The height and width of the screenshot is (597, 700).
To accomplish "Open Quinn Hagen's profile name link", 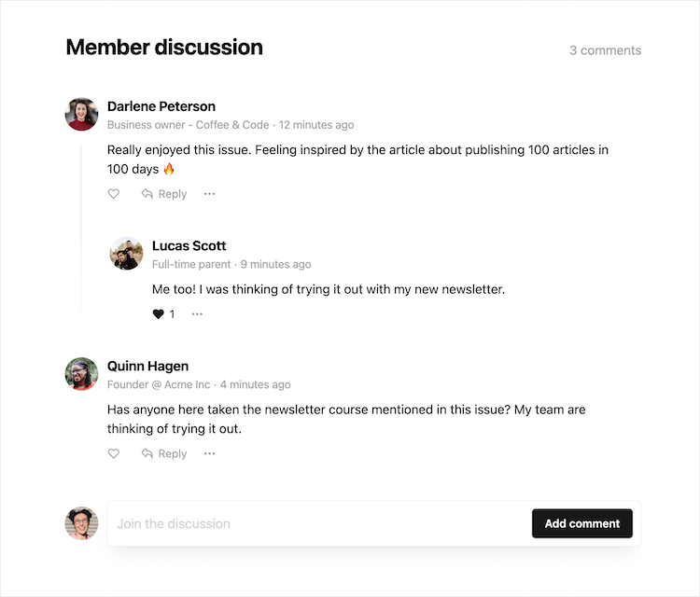I will (148, 367).
